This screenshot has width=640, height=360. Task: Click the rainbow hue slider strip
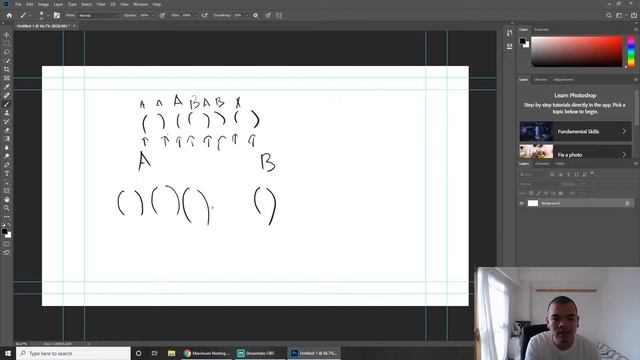[x=631, y=52]
